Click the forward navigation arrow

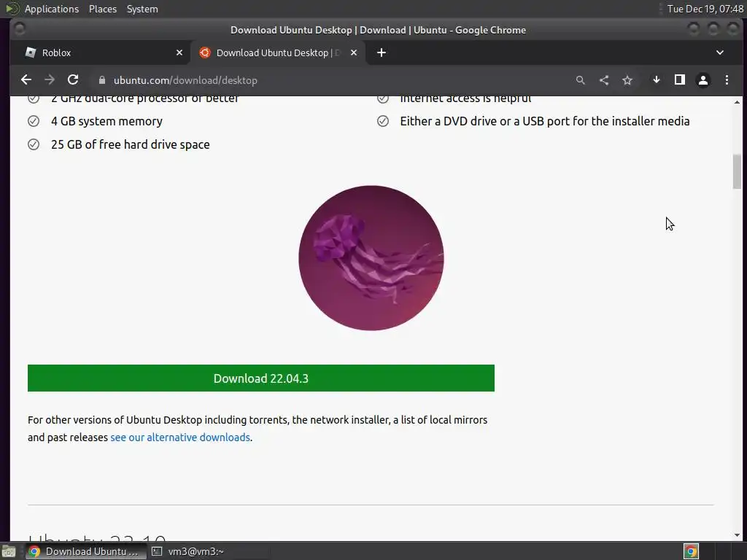(x=50, y=80)
